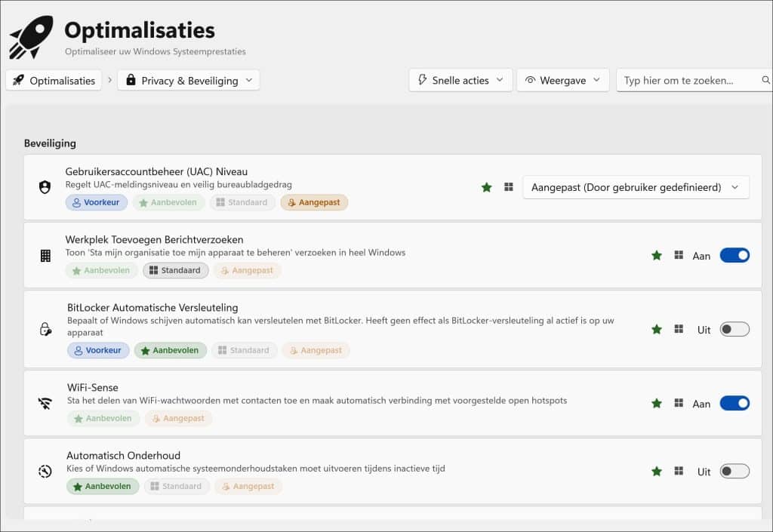Click the WiFi icon of WiFi-Sense row
This screenshot has width=773, height=532.
click(x=45, y=404)
